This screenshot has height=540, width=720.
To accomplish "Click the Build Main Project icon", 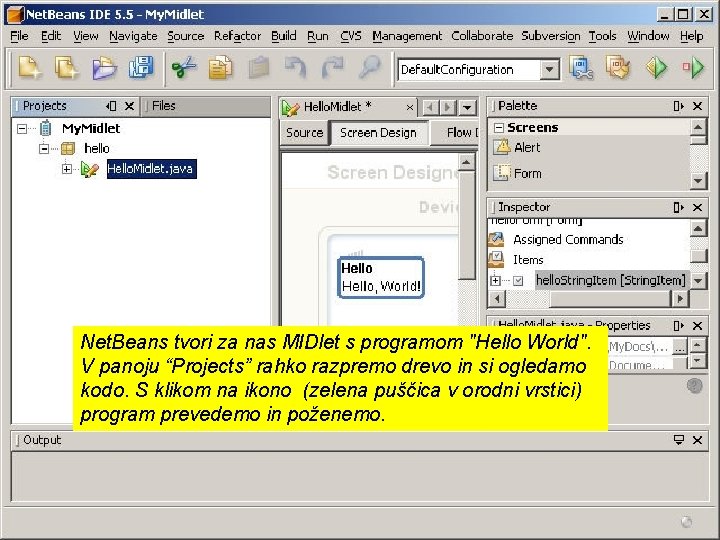I will (581, 68).
